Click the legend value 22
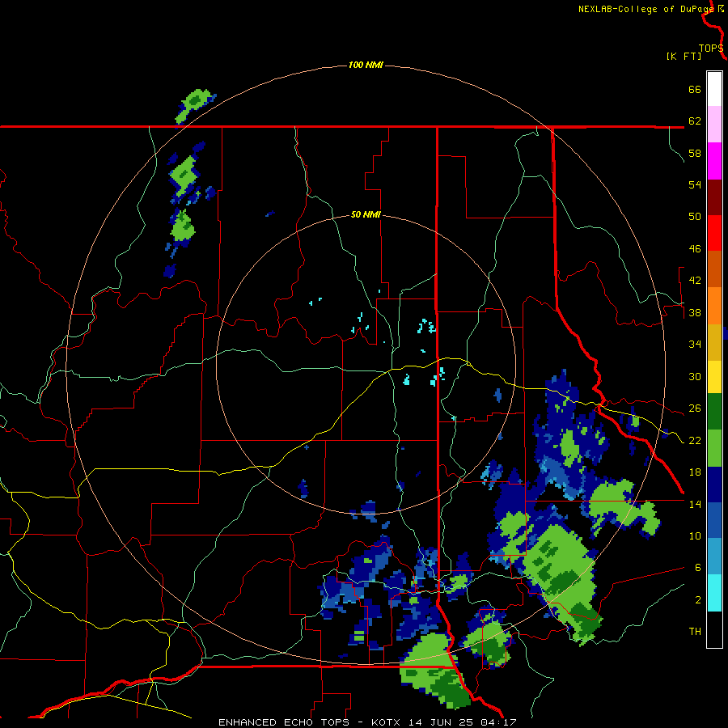 tap(695, 441)
